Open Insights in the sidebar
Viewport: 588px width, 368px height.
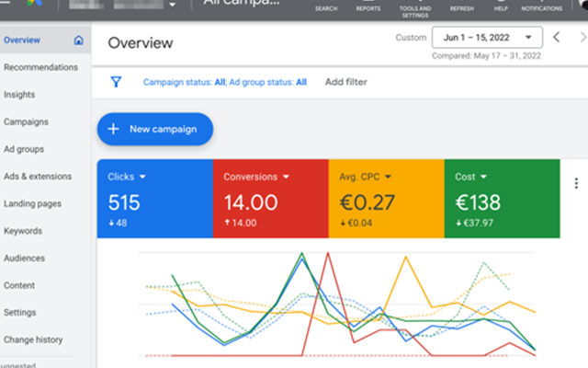click(x=19, y=95)
